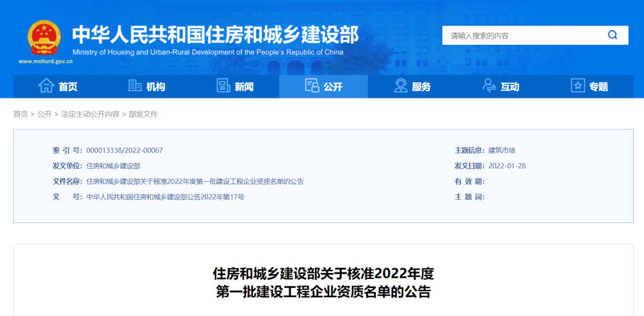
Task: Click the 发文单位 label
Action: click(68, 166)
